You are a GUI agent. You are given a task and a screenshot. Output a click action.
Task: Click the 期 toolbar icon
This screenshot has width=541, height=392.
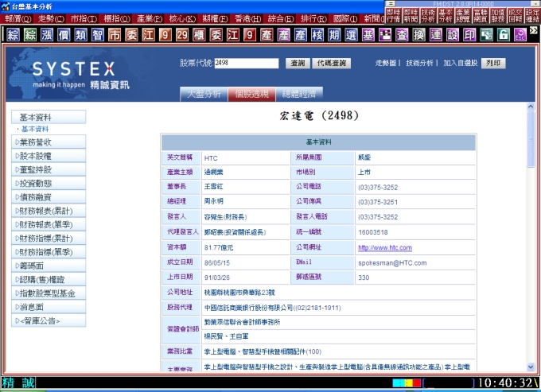coord(334,35)
